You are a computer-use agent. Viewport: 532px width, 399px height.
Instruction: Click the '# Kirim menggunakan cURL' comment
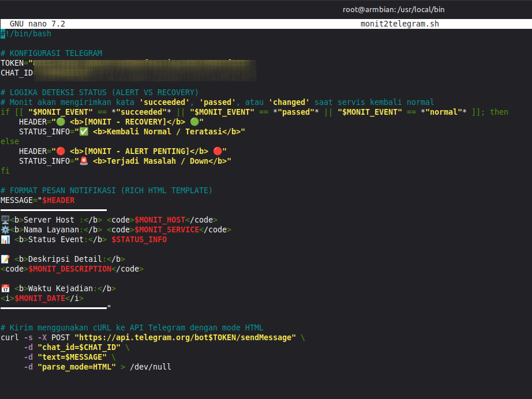click(132, 328)
